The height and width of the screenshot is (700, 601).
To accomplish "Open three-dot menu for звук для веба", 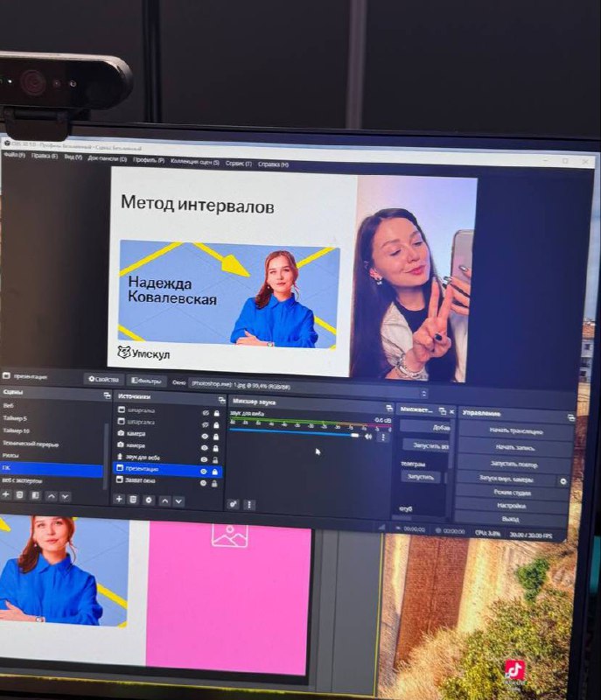I will pos(382,437).
